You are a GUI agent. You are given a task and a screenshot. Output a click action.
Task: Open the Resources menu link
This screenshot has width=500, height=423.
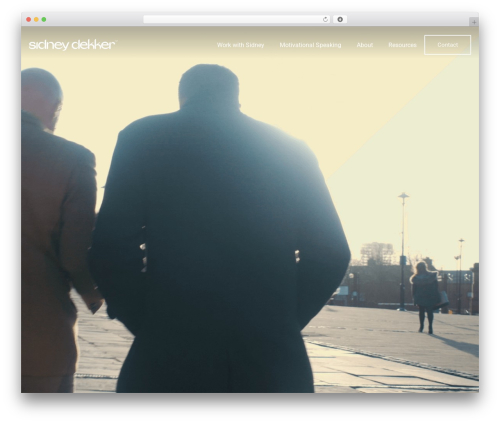402,45
